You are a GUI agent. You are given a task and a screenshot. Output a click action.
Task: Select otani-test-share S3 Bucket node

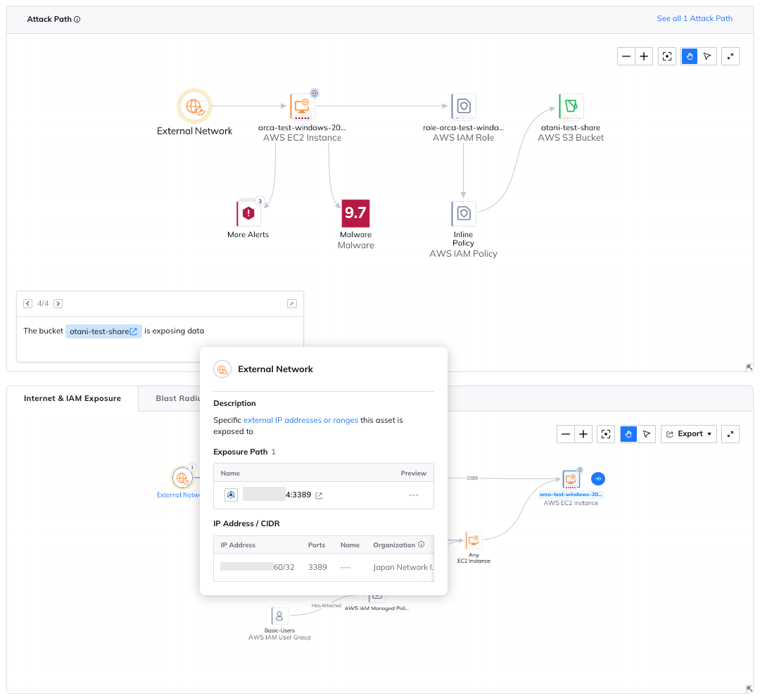click(571, 106)
